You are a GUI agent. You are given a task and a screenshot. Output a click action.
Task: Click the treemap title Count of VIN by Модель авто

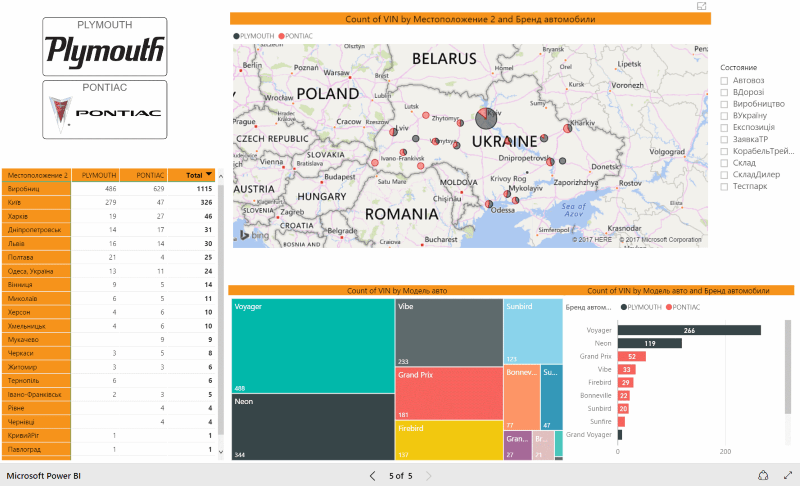tap(397, 291)
